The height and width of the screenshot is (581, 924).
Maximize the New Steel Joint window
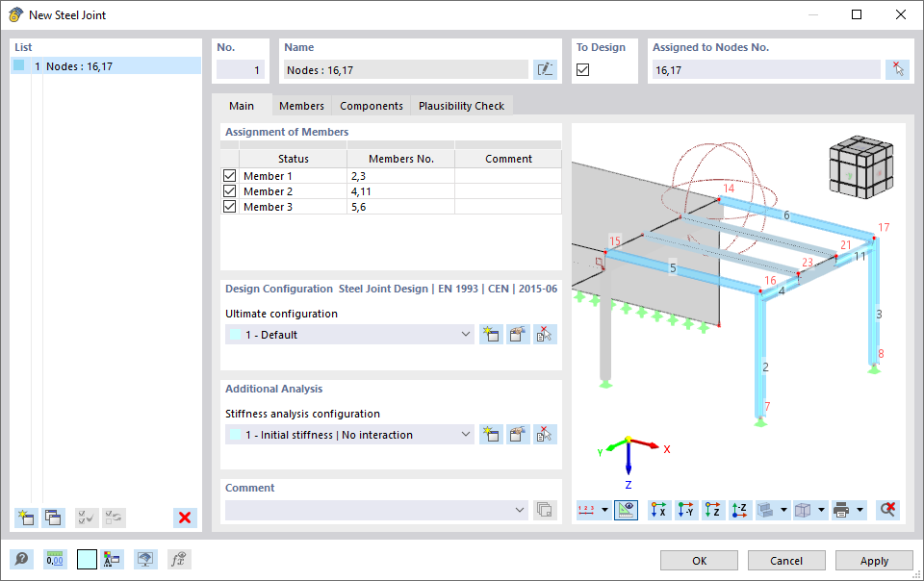(x=857, y=14)
